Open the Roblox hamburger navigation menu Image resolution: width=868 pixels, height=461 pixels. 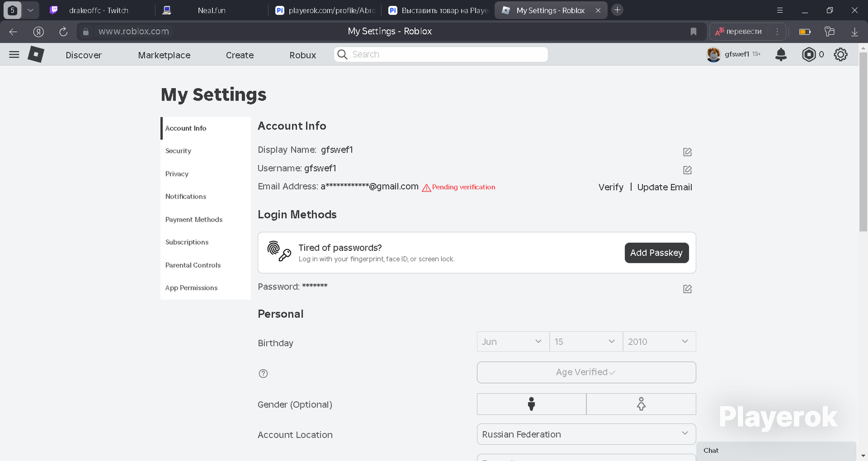coord(14,55)
